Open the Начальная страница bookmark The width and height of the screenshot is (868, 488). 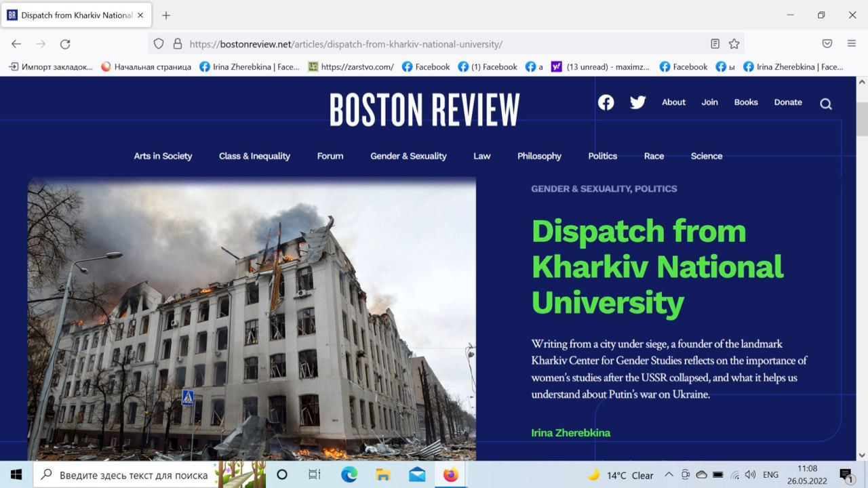[146, 66]
